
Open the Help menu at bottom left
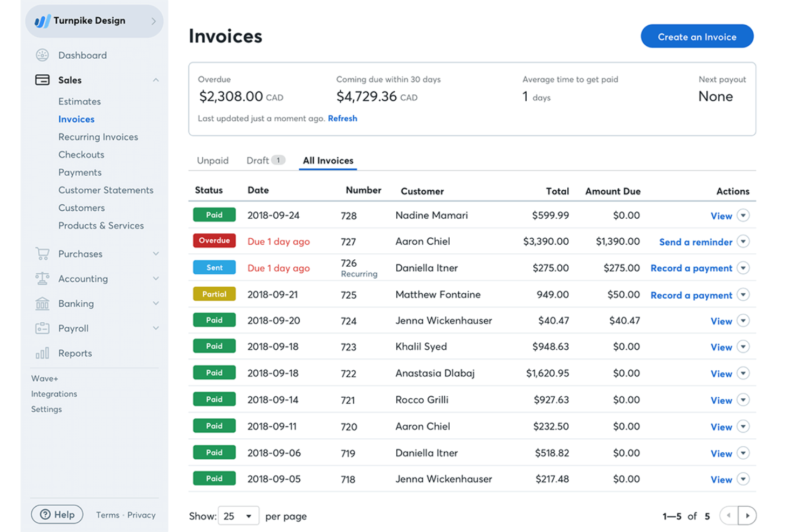[x=57, y=514]
